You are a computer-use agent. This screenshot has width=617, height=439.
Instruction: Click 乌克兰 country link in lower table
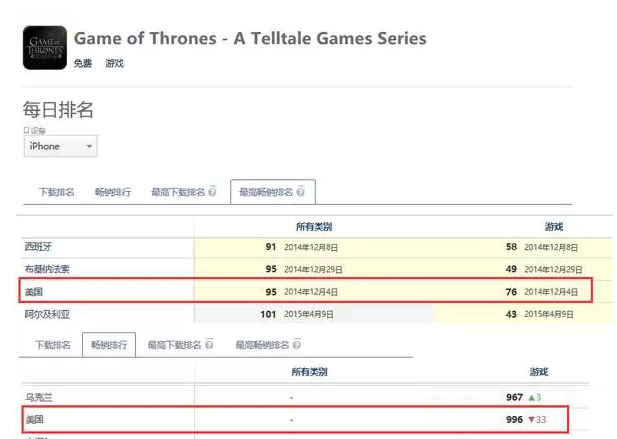point(39,397)
